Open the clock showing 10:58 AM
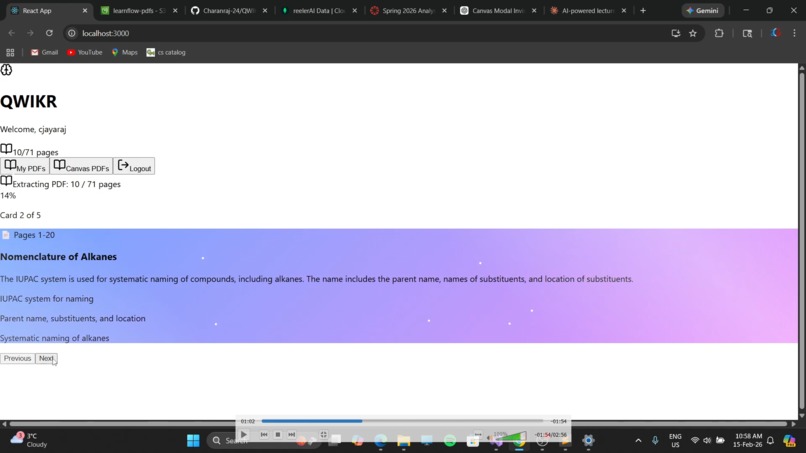Image resolution: width=806 pixels, height=453 pixels. pos(748,441)
